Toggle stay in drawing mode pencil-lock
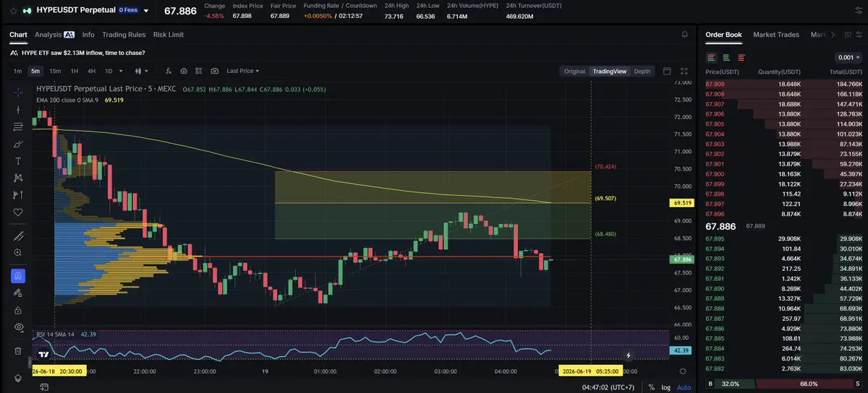 pos(18,293)
